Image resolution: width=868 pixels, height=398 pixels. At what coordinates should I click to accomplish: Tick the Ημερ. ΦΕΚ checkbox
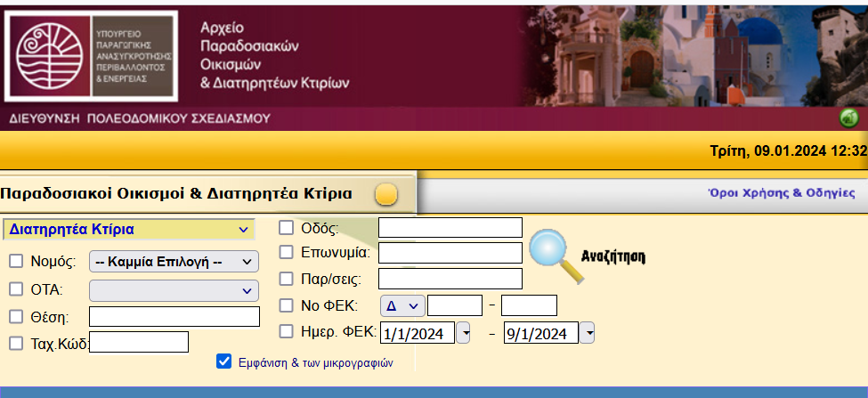click(287, 332)
